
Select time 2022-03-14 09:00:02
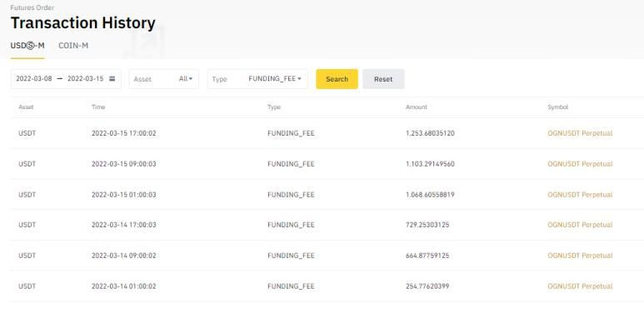coord(123,256)
